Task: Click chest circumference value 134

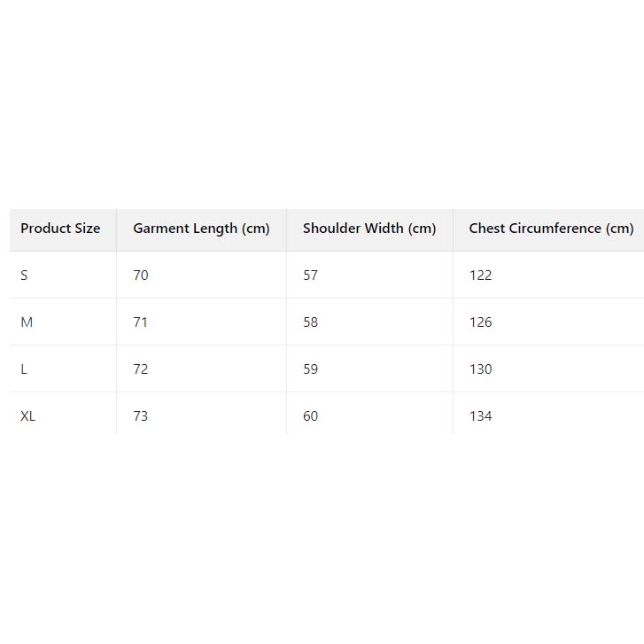Action: [480, 416]
